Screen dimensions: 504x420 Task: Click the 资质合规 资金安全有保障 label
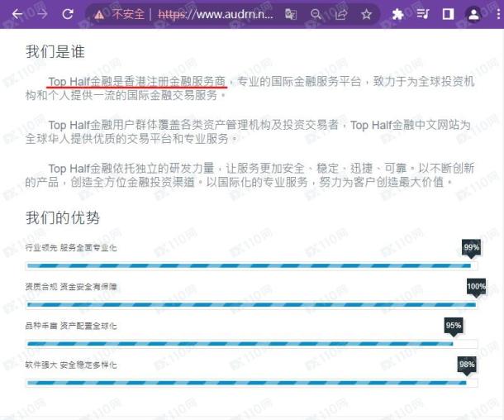coord(71,287)
